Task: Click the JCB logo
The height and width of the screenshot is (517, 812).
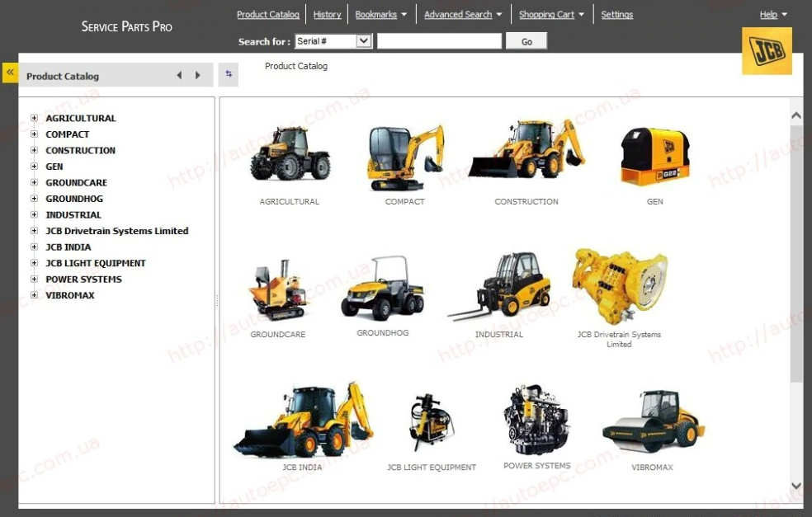Action: pyautogui.click(x=767, y=51)
